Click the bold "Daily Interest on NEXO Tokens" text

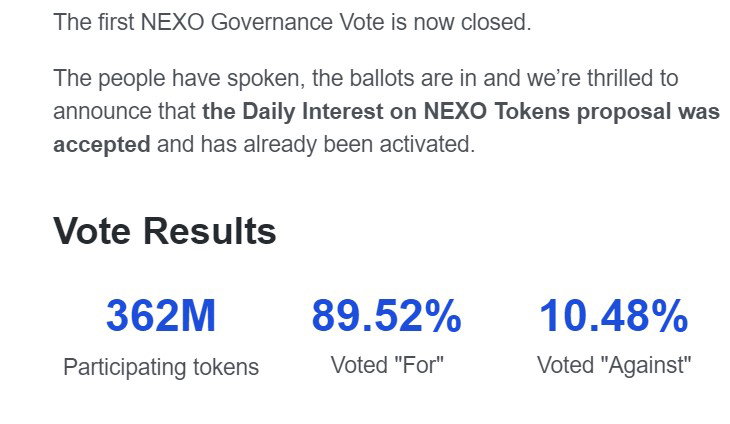tap(406, 112)
